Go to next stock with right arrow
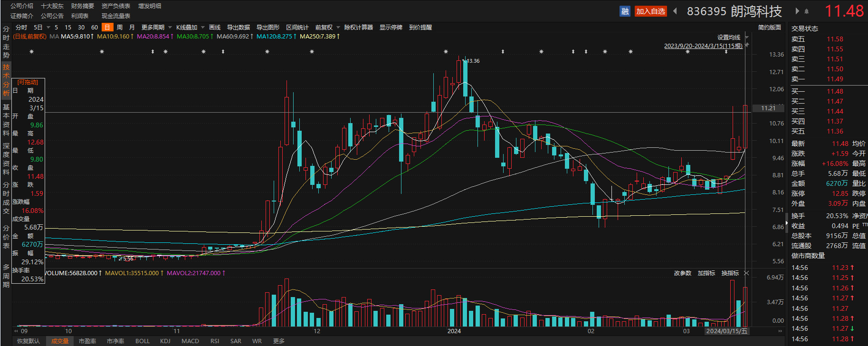 click(797, 11)
